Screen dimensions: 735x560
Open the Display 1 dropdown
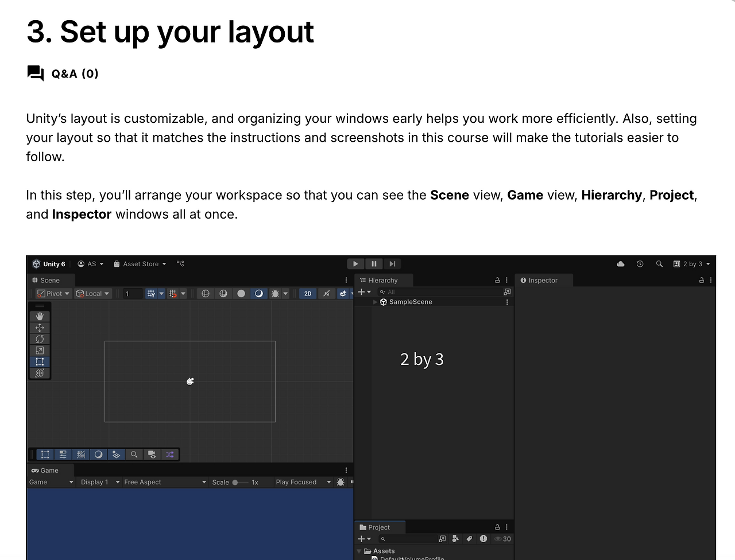pos(100,482)
